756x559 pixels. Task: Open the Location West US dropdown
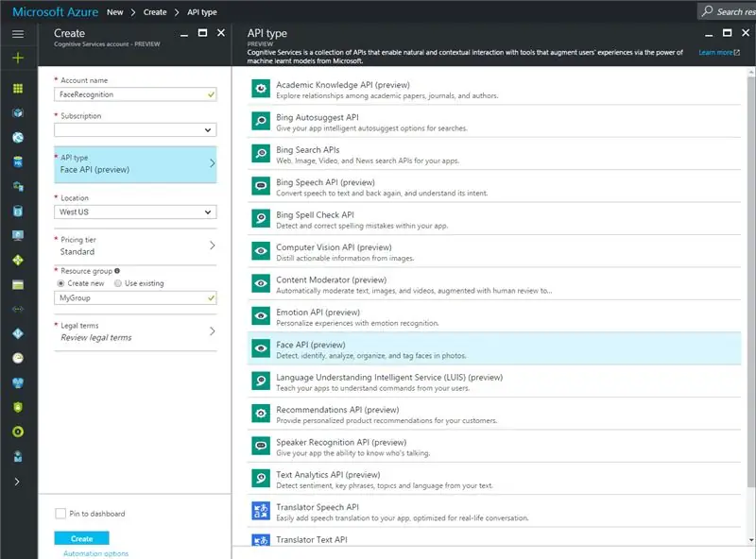(x=135, y=212)
